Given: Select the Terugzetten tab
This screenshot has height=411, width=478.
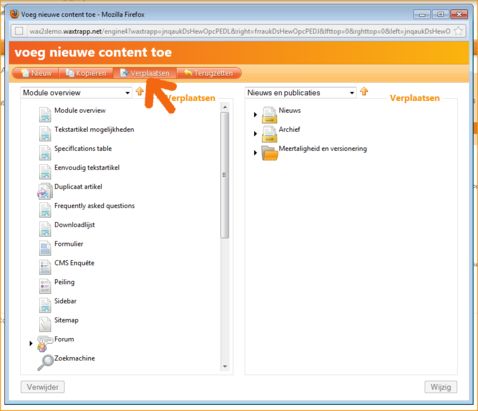Looking at the screenshot, I should (x=209, y=73).
